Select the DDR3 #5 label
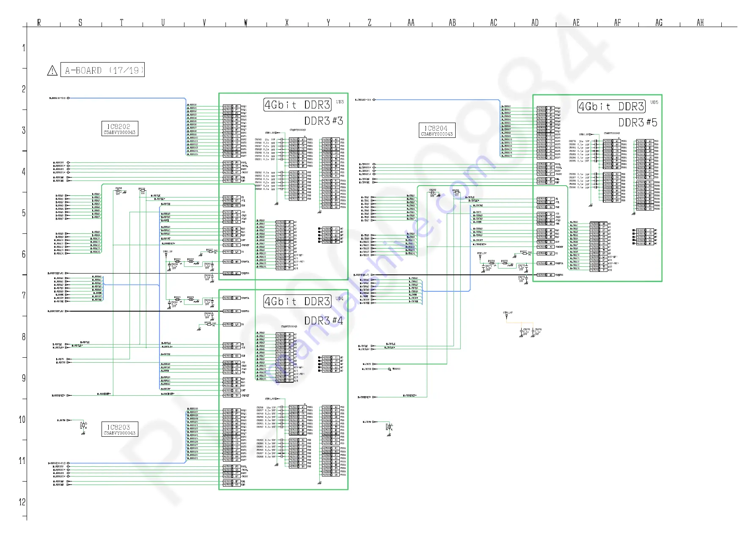 tap(638, 123)
